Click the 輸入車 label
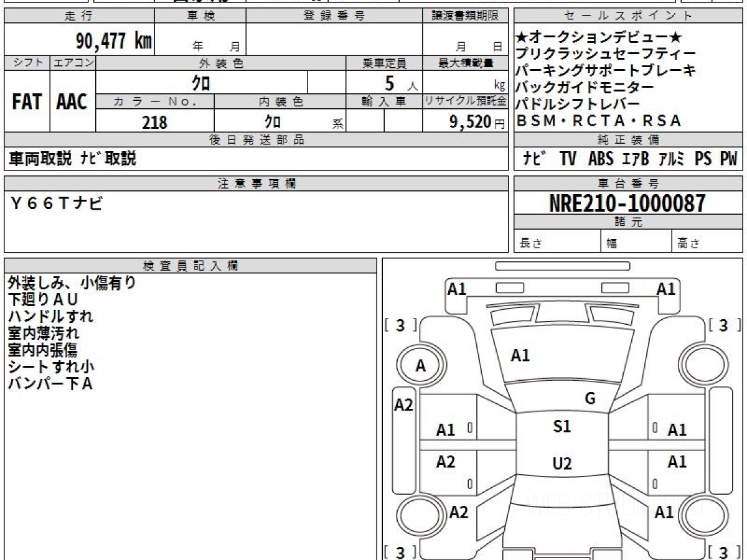This screenshot has width=747, height=560. point(384,101)
